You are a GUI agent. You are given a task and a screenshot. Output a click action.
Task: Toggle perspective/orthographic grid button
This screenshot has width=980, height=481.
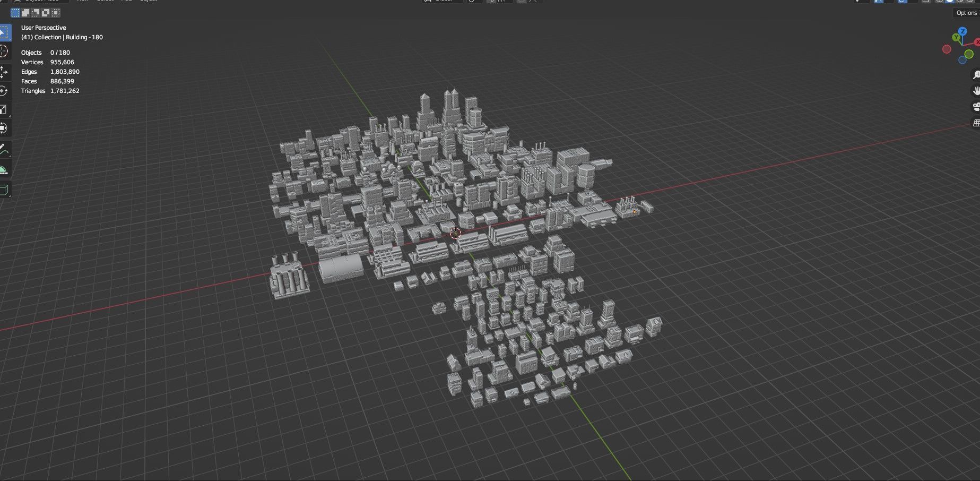pyautogui.click(x=976, y=123)
